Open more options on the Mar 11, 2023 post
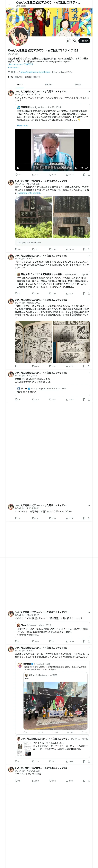 (x=89, y=181)
